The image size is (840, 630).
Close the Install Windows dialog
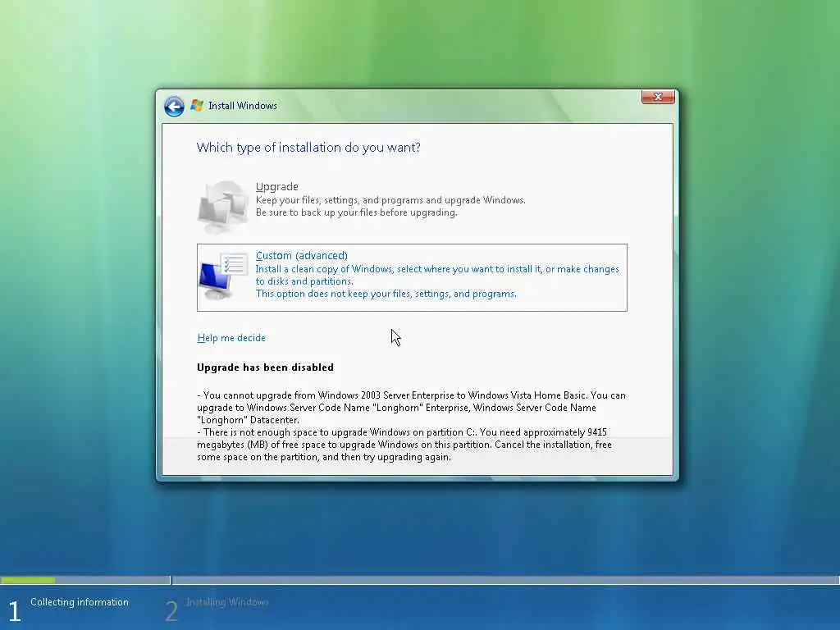pyautogui.click(x=658, y=97)
